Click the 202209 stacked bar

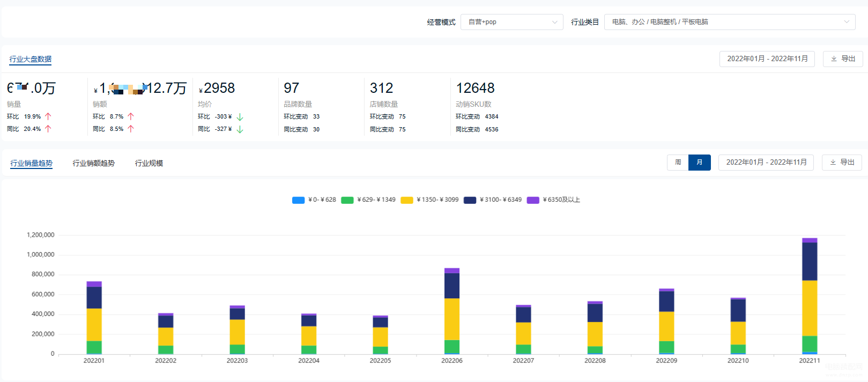pyautogui.click(x=666, y=321)
